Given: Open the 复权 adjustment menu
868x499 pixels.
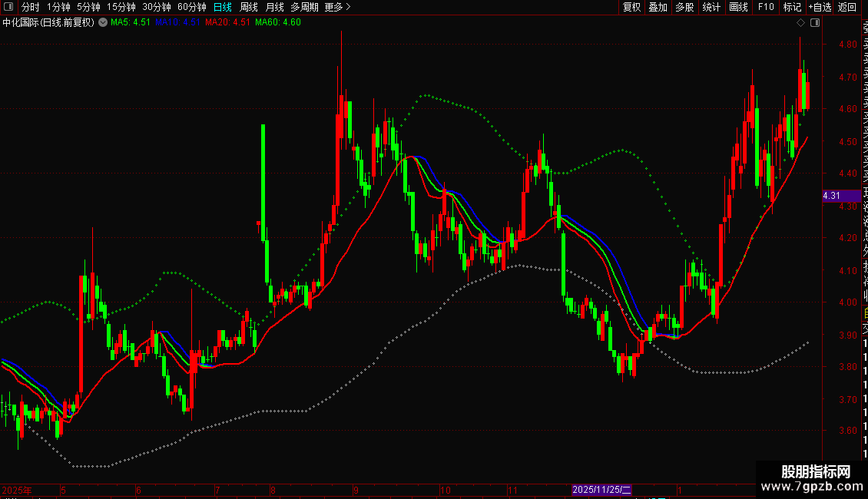Looking at the screenshot, I should (x=631, y=7).
